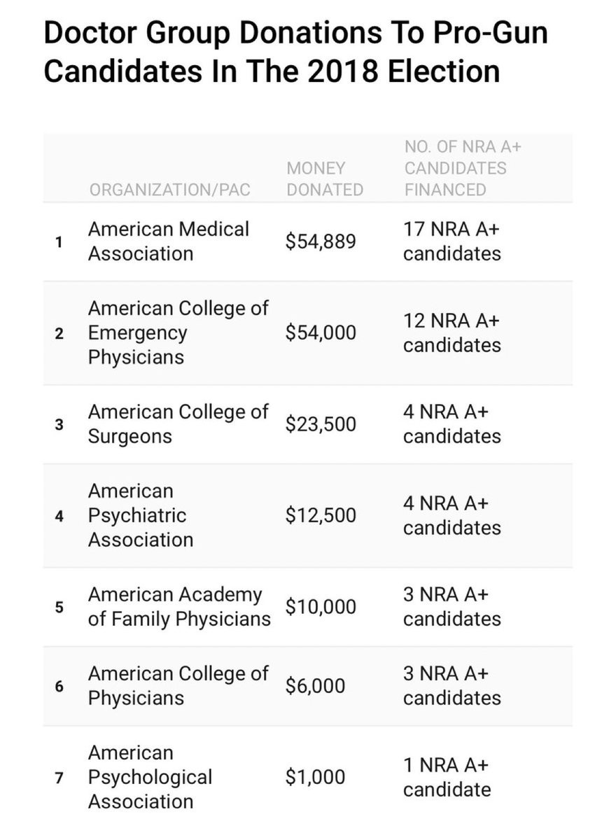
Task: Click the MONEY DONATED column header
Action: (325, 178)
